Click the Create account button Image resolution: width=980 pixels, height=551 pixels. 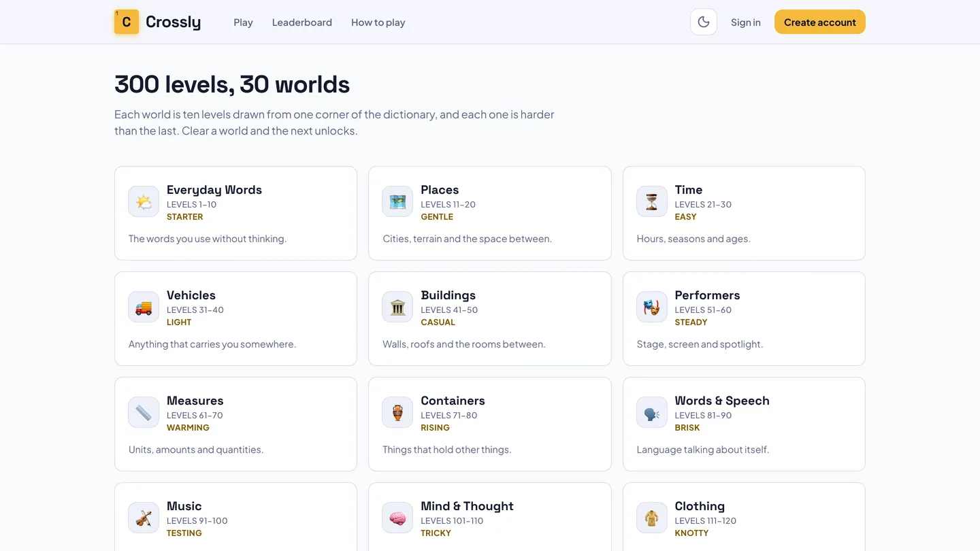tap(820, 22)
